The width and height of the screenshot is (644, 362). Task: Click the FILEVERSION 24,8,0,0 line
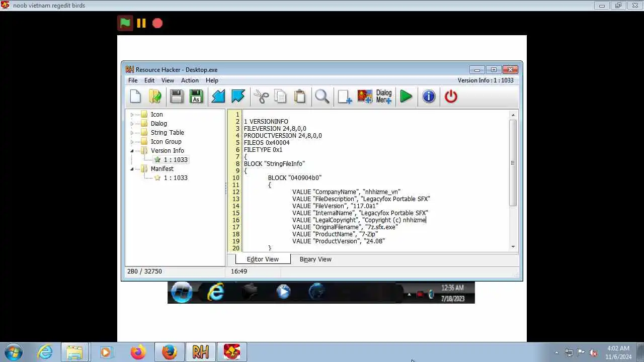(275, 129)
